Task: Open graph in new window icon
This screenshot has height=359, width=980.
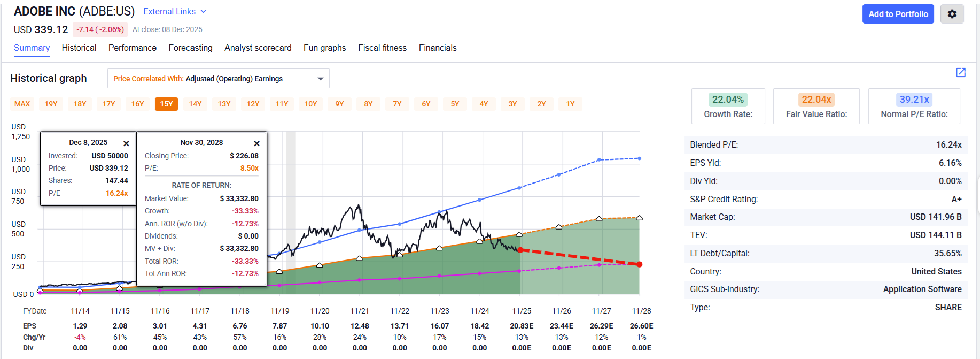Action: (x=961, y=72)
